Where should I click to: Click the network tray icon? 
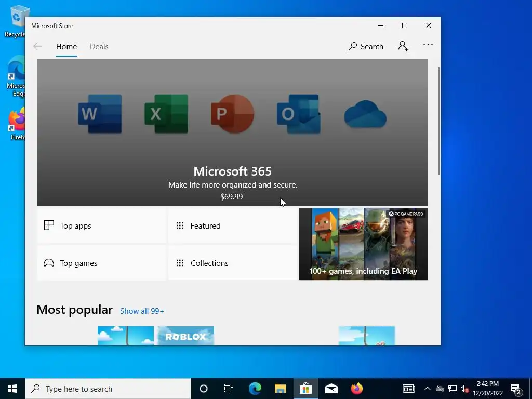[453, 389]
